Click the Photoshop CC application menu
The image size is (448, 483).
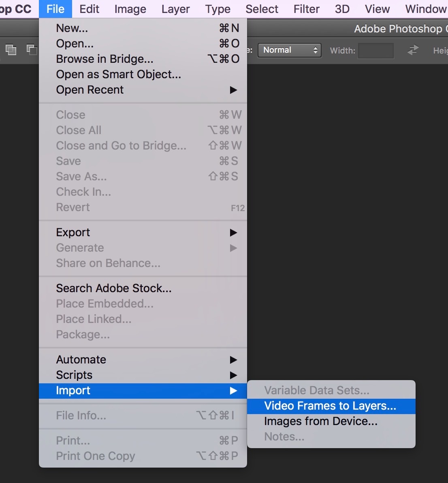point(15,9)
